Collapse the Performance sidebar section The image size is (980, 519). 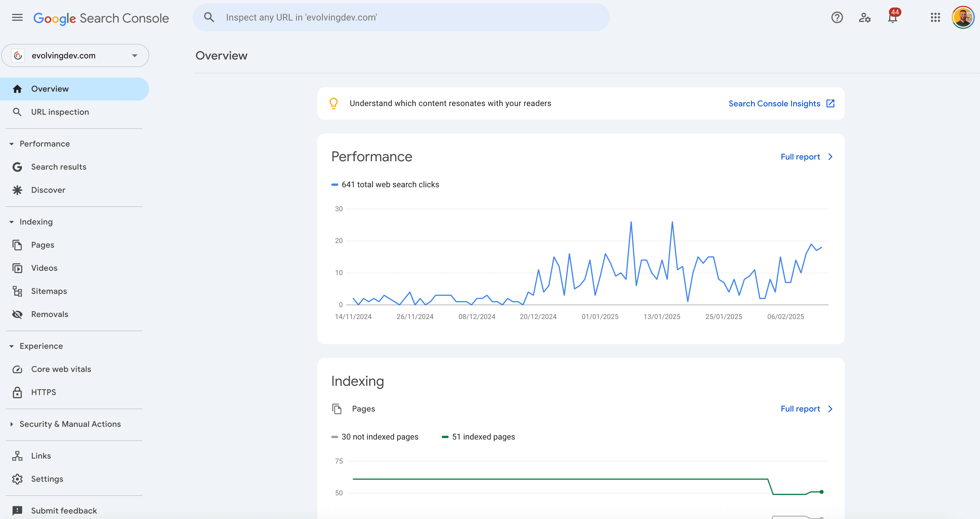11,144
